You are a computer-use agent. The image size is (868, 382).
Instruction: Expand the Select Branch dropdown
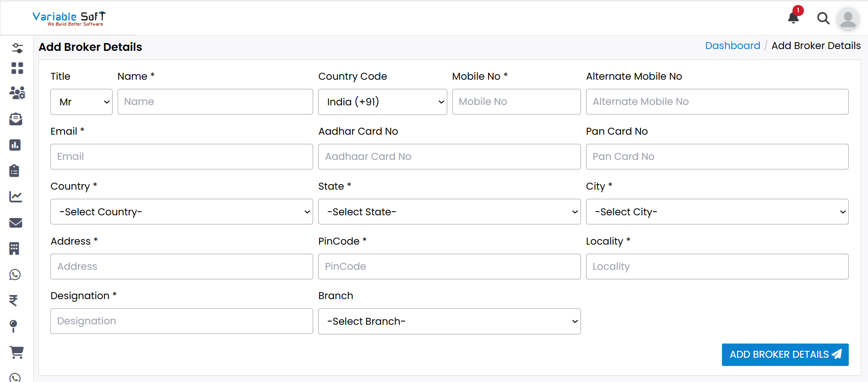(x=449, y=322)
